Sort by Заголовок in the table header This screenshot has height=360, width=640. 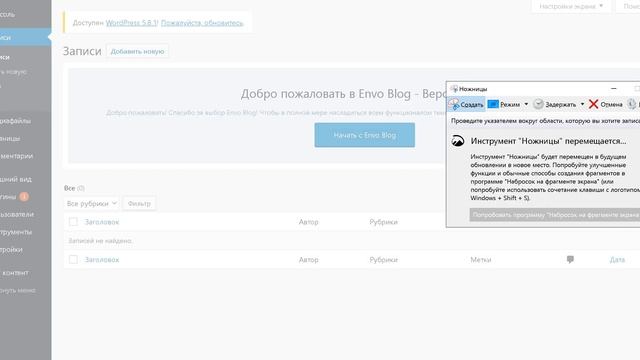[x=102, y=222]
